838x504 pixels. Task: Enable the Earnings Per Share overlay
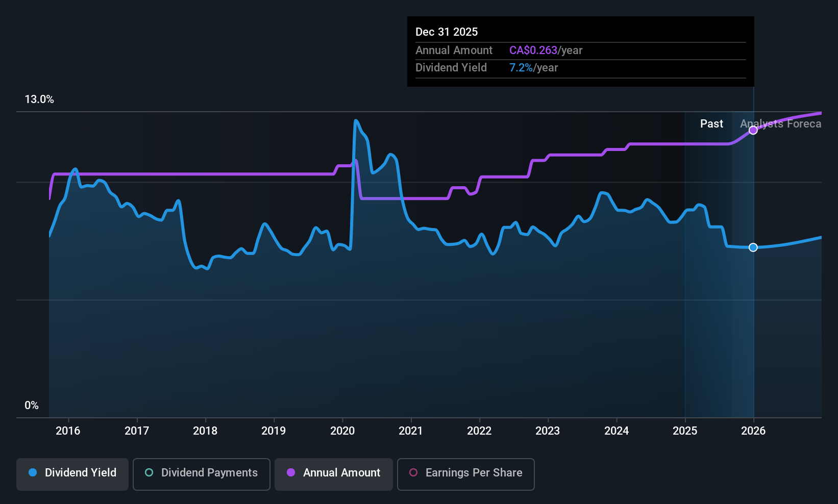pos(465,474)
